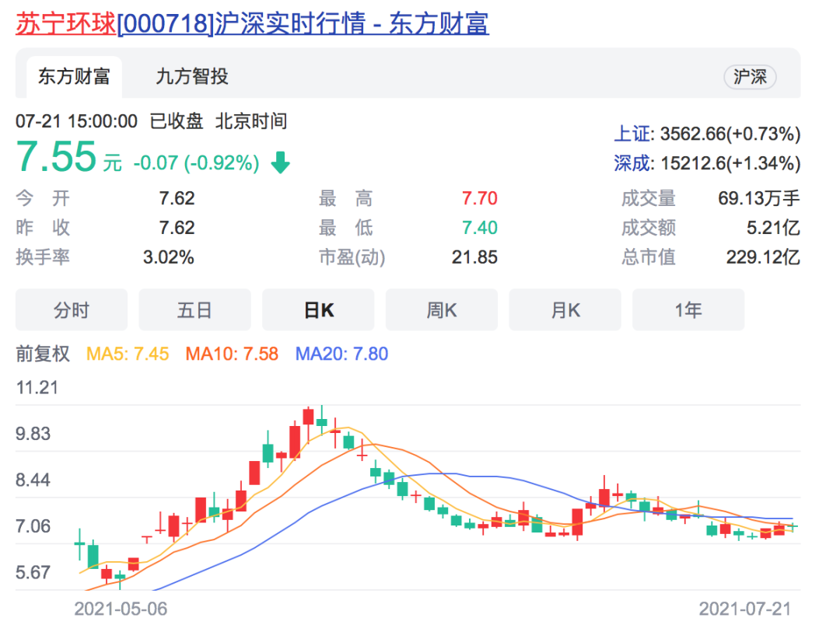840x625 pixels.
Task: Click the 11.21 price axis label
Action: (37, 388)
